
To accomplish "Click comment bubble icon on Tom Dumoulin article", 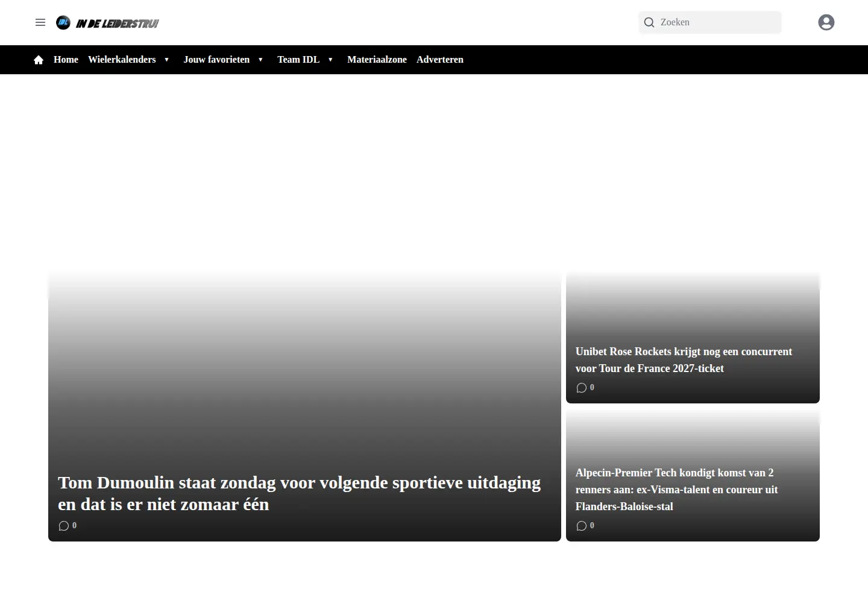I will click(63, 526).
